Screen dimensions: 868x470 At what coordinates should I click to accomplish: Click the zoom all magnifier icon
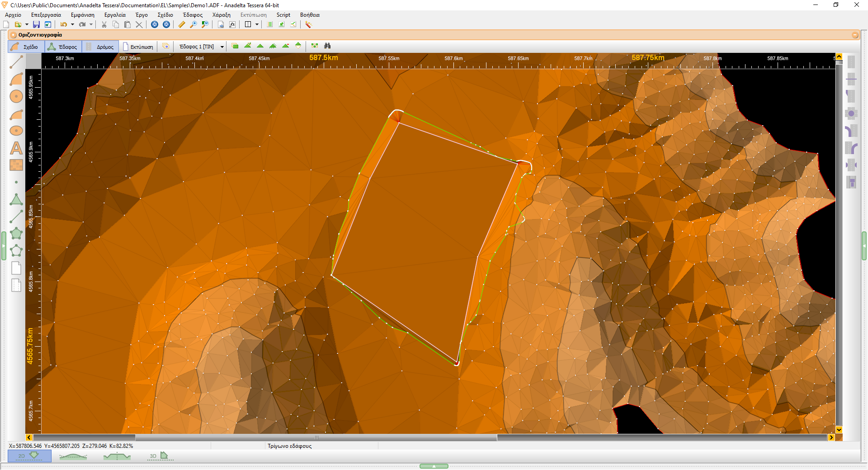click(x=193, y=24)
